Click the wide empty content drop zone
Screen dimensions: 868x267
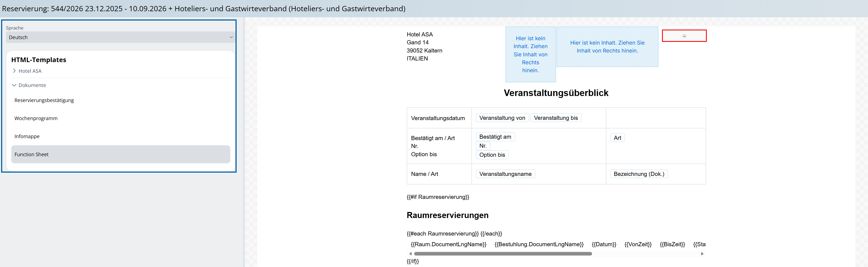(607, 47)
